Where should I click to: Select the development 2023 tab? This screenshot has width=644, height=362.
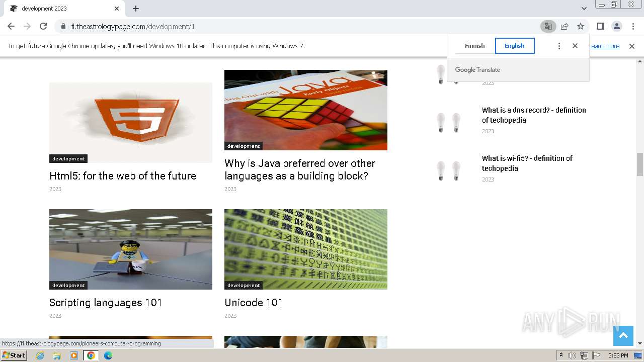(63, 9)
